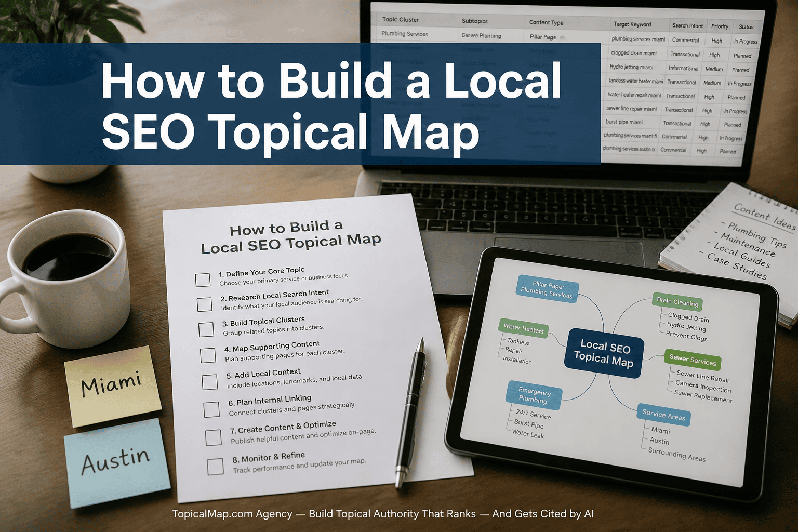The height and width of the screenshot is (532, 798).
Task: Select the Drain Cleaning node on the tablet
Action: [x=677, y=302]
